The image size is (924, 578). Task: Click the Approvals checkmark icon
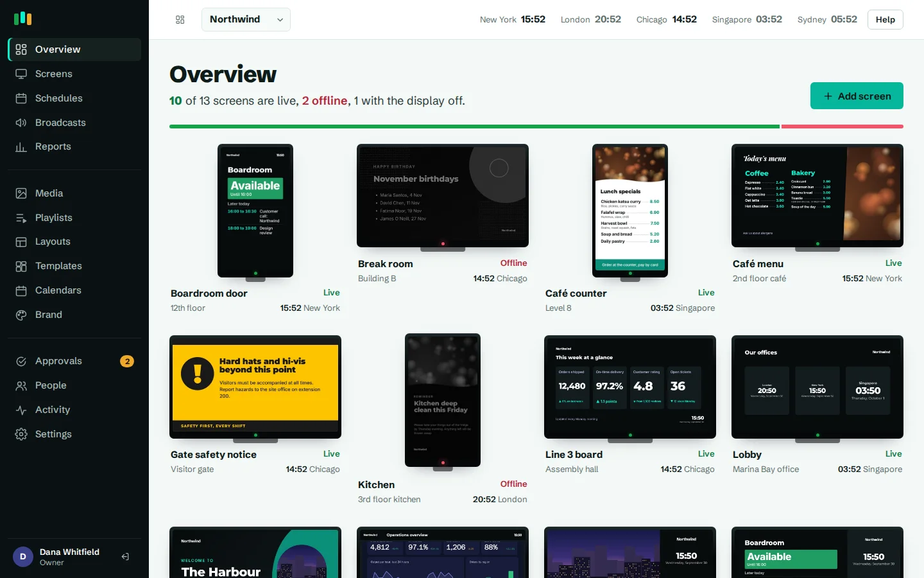[21, 361]
